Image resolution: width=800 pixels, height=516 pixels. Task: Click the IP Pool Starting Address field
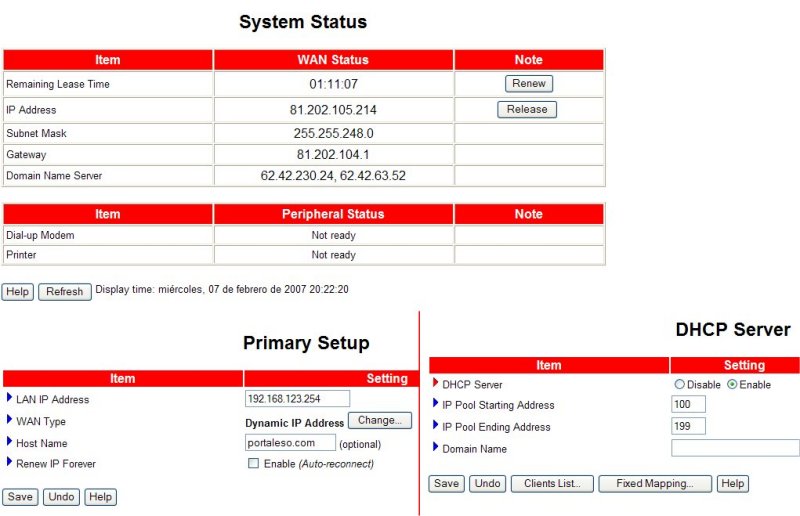click(x=688, y=405)
